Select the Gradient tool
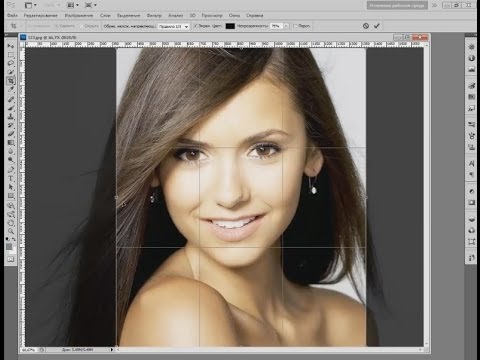The width and height of the screenshot is (480, 360). pos(11,143)
